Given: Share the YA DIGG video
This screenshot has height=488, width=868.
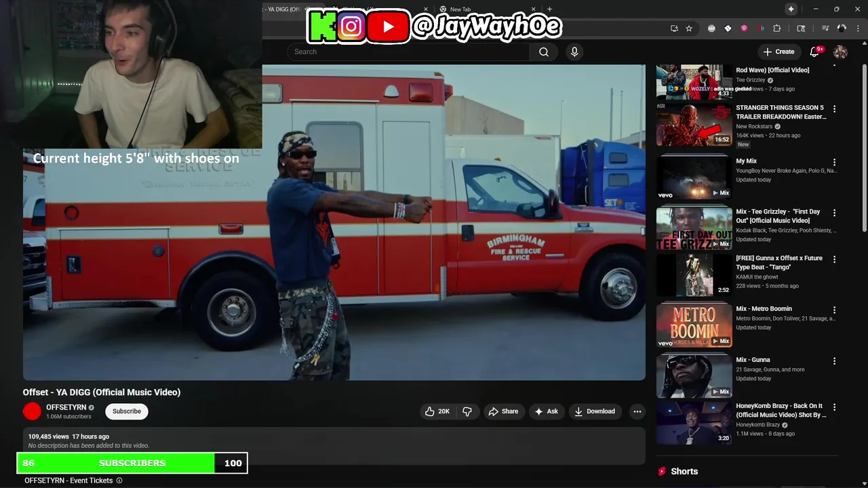Looking at the screenshot, I should point(503,411).
